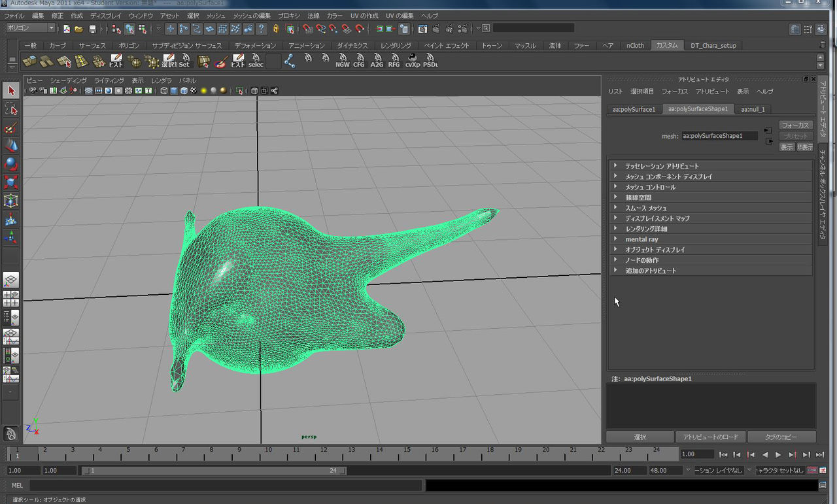
Task: Open the メッシュの編集 menu
Action: click(x=252, y=15)
